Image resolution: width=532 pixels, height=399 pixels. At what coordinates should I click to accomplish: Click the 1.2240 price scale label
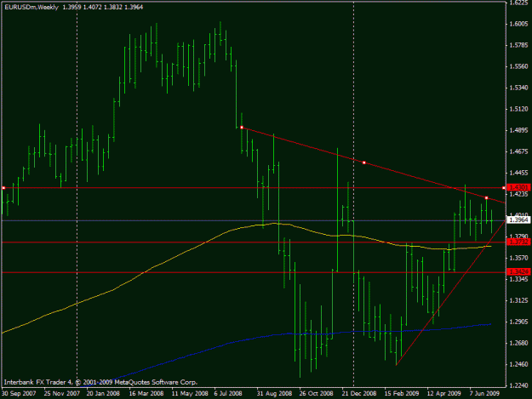coord(518,385)
